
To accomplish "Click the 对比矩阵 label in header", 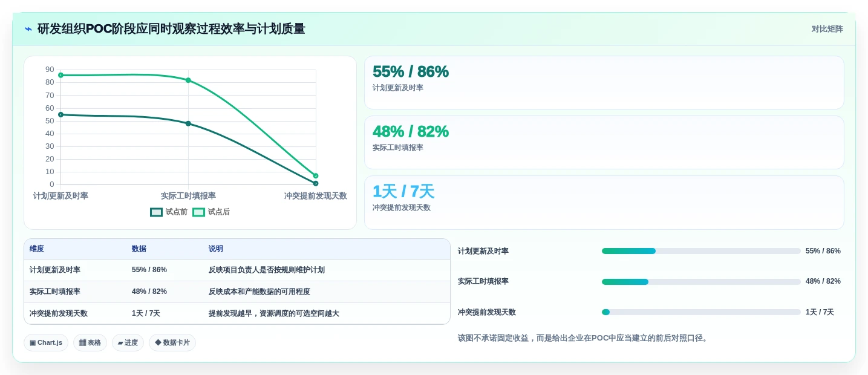I will (827, 29).
